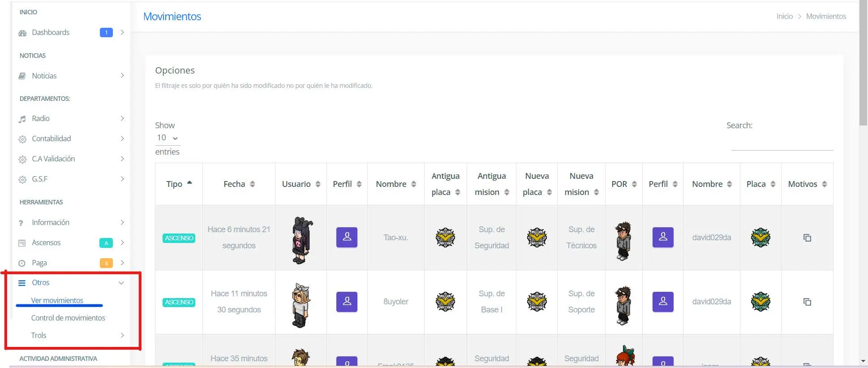Open david029da profile icon in second row

tap(663, 302)
